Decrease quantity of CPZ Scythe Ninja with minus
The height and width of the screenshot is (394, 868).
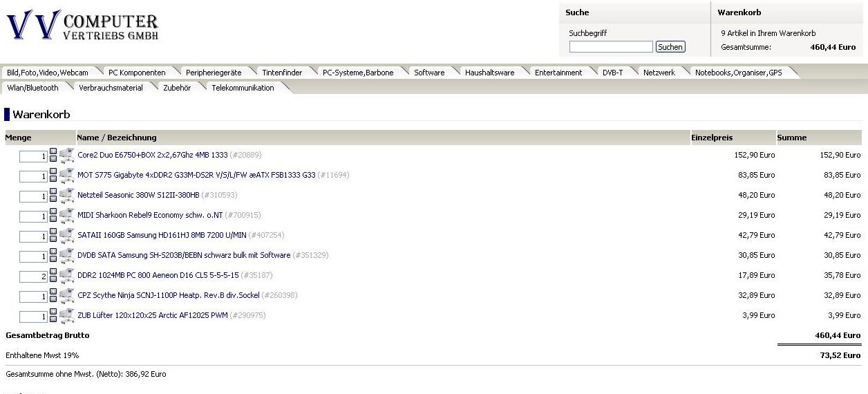53,299
